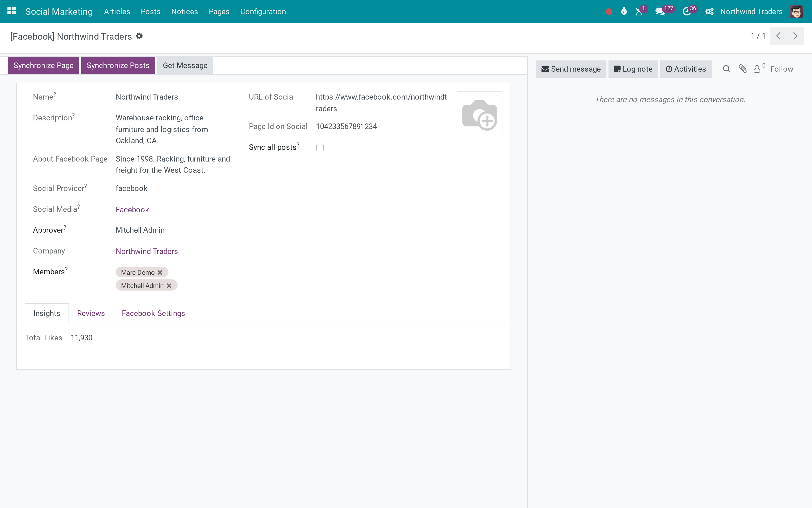Switch to the Facebook Settings tab
812x508 pixels.
[153, 313]
